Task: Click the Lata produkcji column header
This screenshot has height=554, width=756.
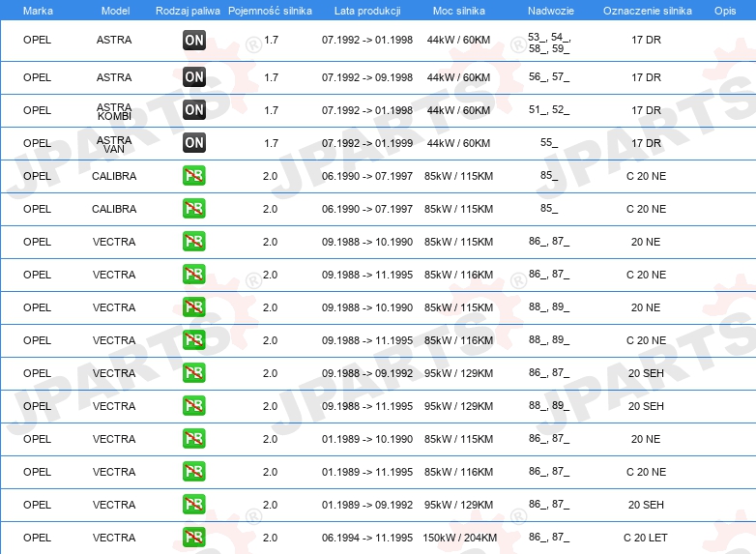Action: tap(367, 11)
